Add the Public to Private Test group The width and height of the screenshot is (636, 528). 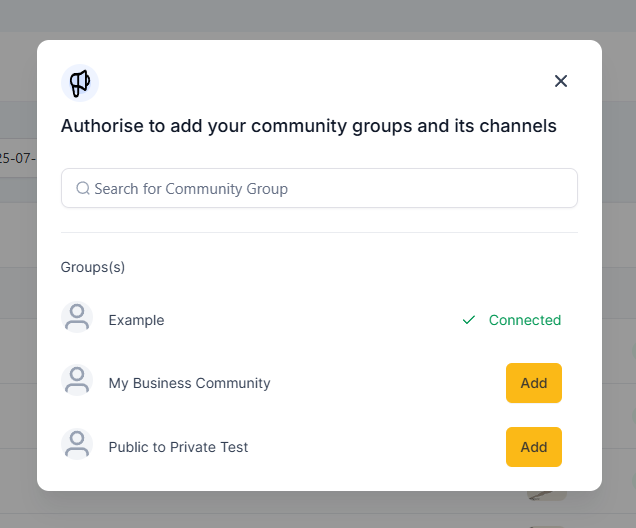[534, 447]
